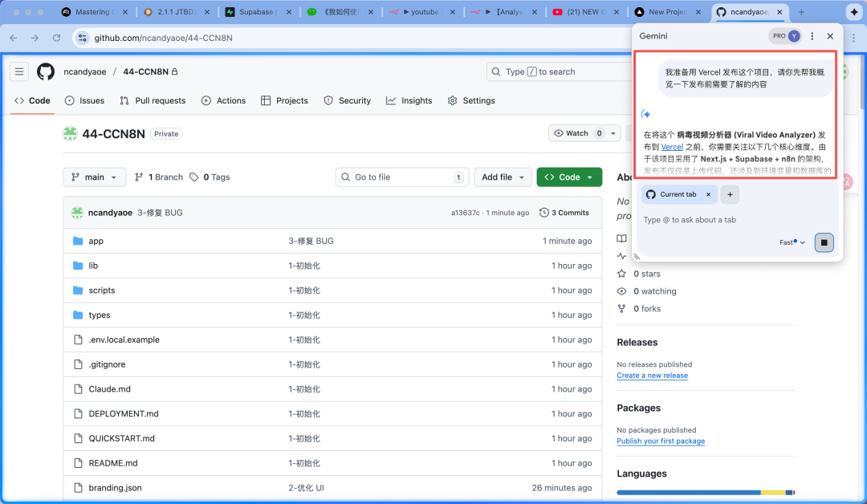Open the .env.local.example file
The image size is (867, 504).
124,339
